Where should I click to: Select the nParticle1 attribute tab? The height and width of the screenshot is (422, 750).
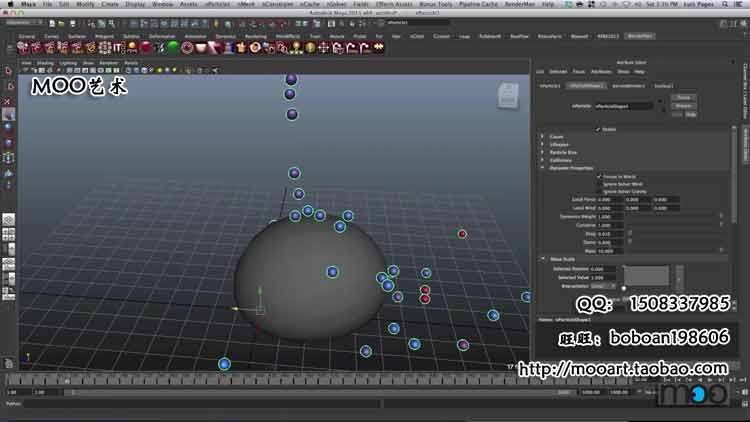coord(550,86)
